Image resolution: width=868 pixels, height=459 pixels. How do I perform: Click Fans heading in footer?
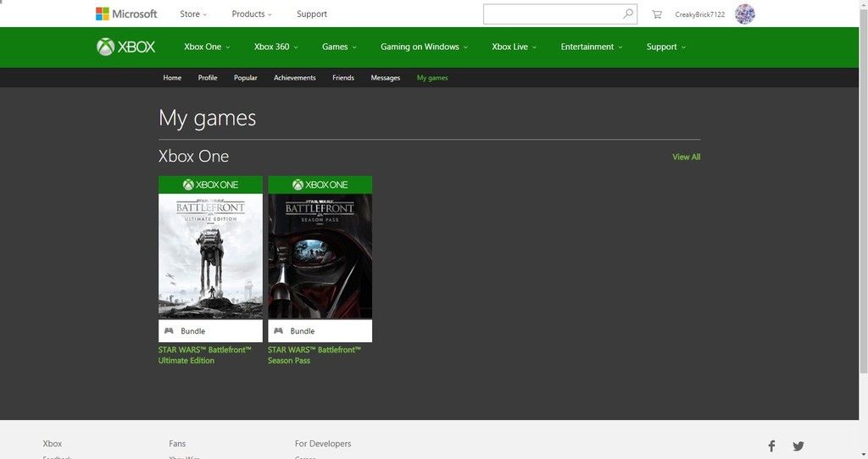pyautogui.click(x=177, y=444)
